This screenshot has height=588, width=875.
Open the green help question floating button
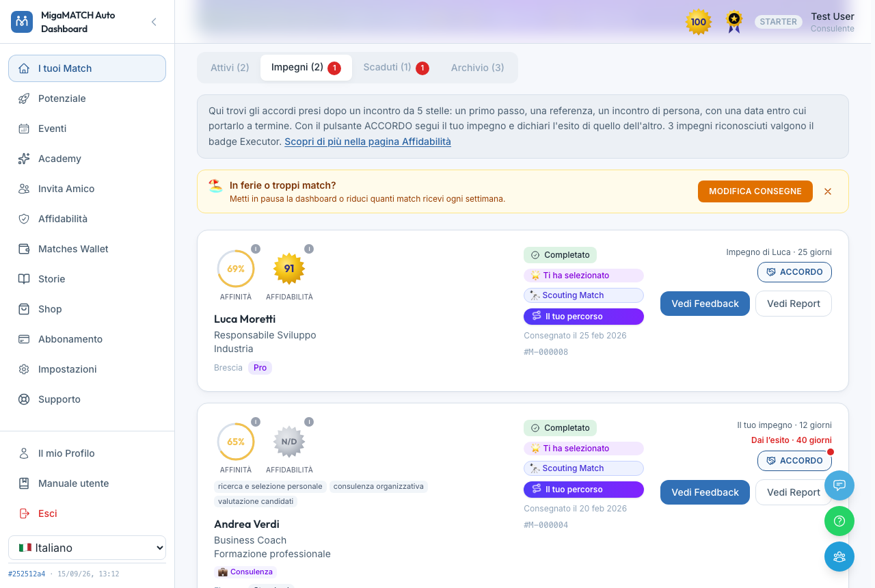pos(839,521)
